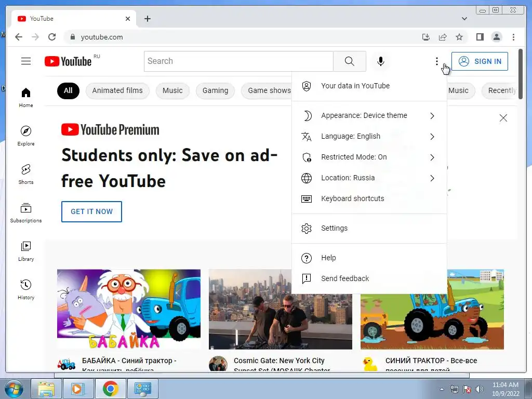This screenshot has height=399, width=532.
Task: Start voice search with the microphone icon
Action: tap(381, 61)
